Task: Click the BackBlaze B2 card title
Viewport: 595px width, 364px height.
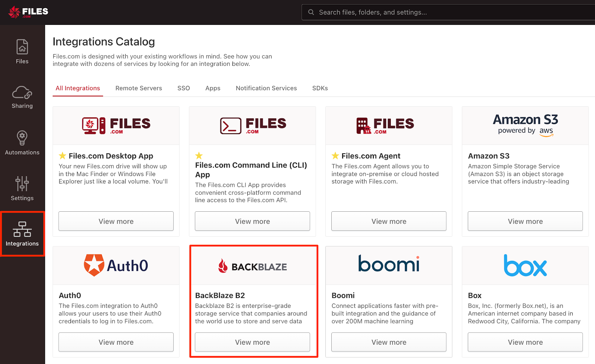Action: [220, 295]
